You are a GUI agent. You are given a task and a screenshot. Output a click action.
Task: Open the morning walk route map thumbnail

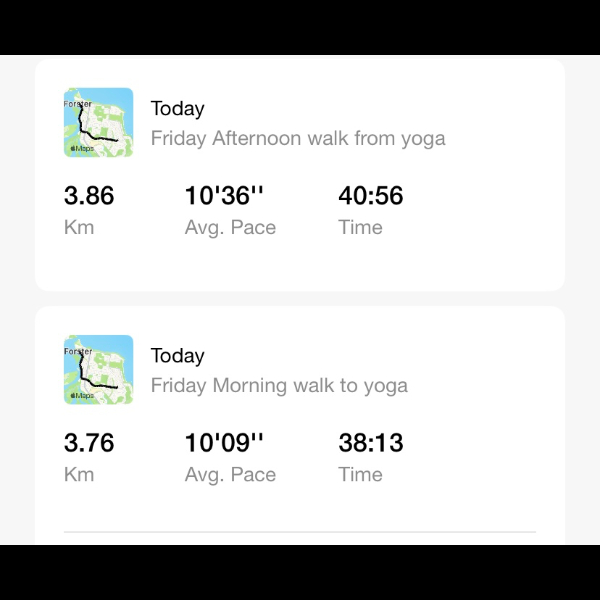pyautogui.click(x=98, y=369)
